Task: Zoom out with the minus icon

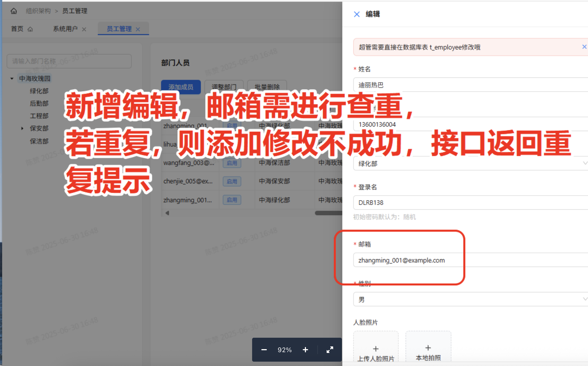Action: click(x=264, y=350)
